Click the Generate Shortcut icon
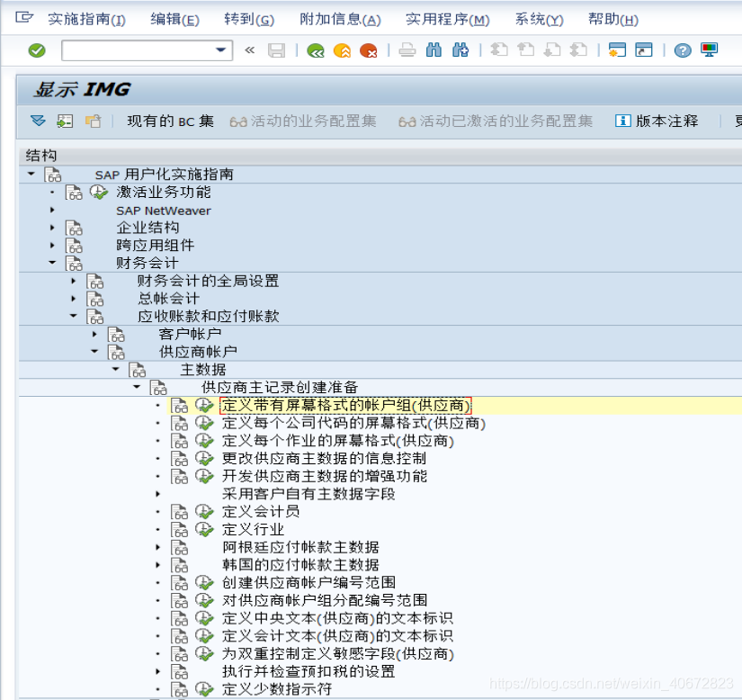 tap(644, 49)
